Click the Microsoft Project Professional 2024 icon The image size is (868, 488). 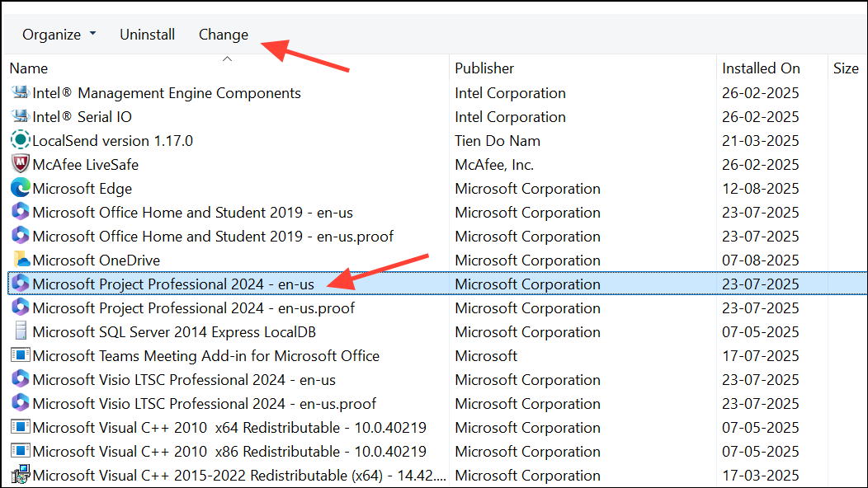tap(21, 284)
